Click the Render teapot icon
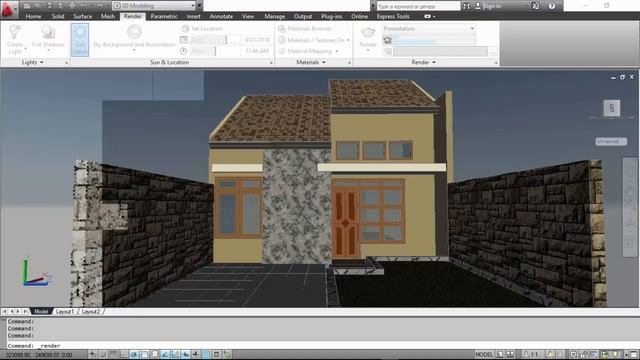 [368, 33]
